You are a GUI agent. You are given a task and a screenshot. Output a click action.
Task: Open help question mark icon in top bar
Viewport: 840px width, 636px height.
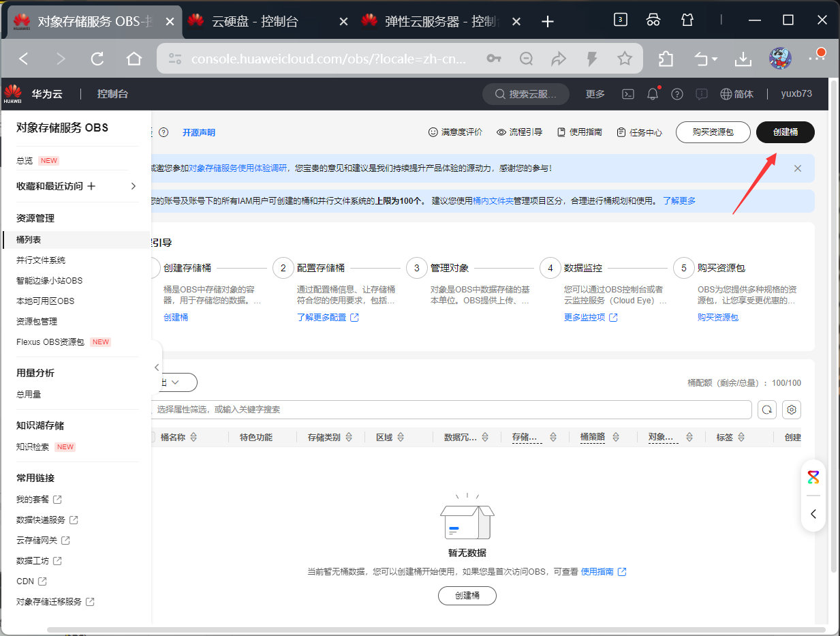[677, 94]
